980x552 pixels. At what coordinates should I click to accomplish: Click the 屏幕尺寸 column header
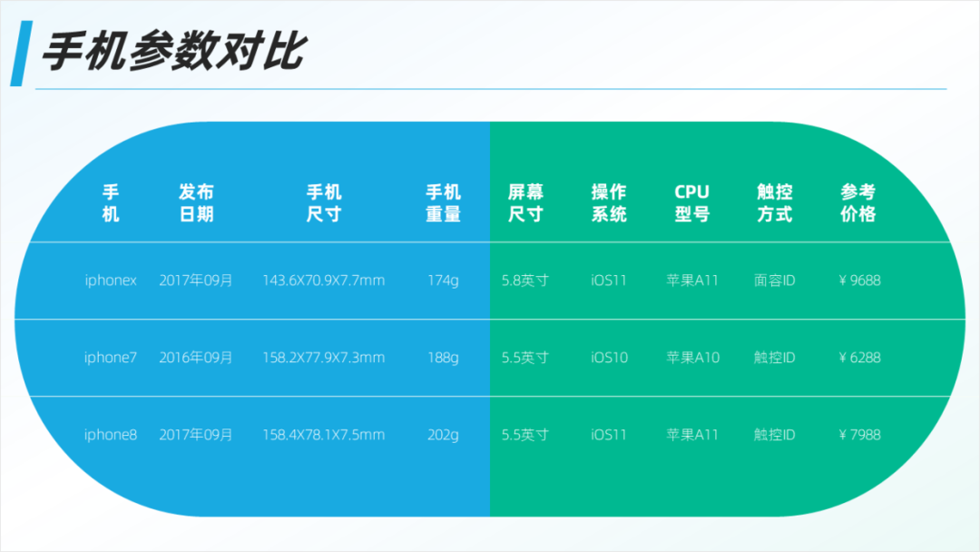[x=525, y=203]
